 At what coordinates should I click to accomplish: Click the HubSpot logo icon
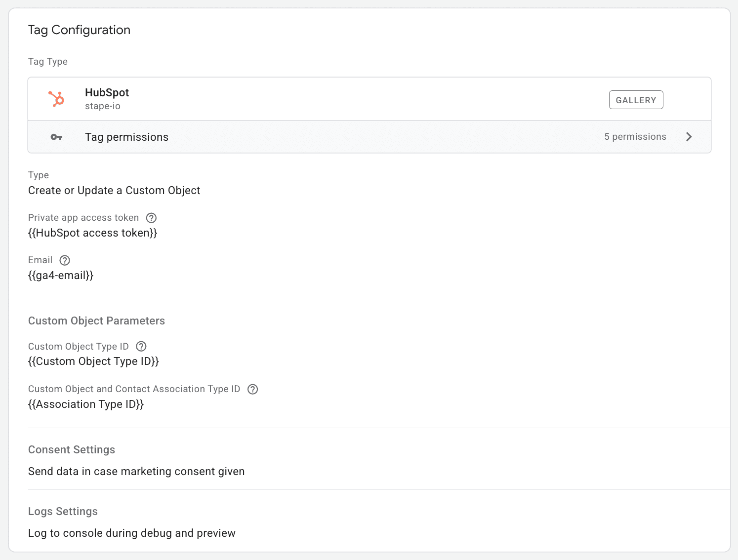56,99
